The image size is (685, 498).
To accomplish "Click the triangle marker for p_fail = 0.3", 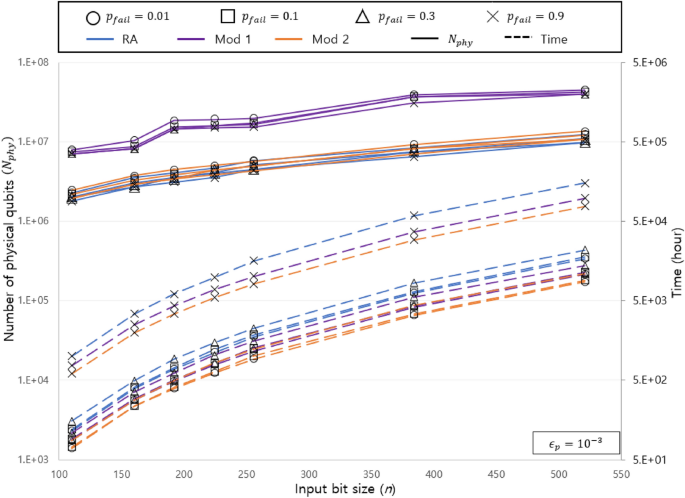I will click(363, 17).
